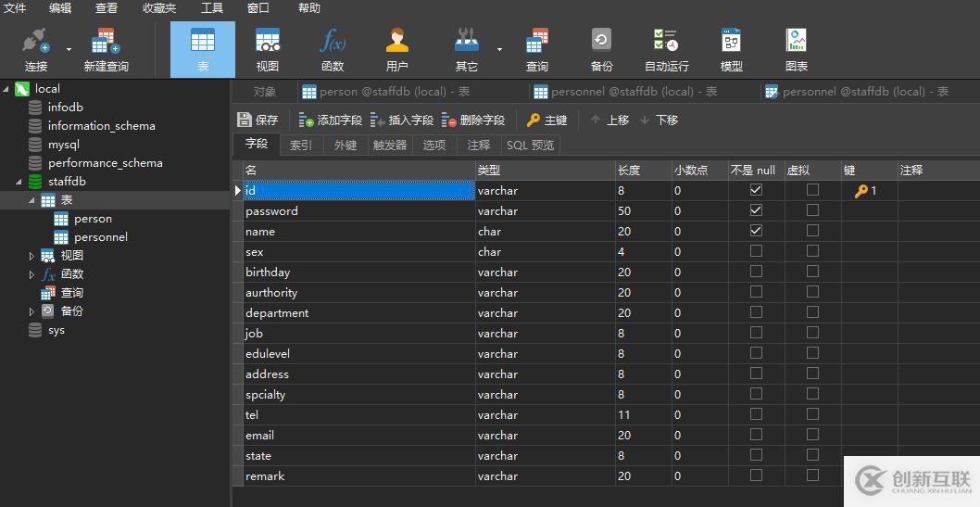
Task: Select the sys database in tree
Action: (x=57, y=330)
